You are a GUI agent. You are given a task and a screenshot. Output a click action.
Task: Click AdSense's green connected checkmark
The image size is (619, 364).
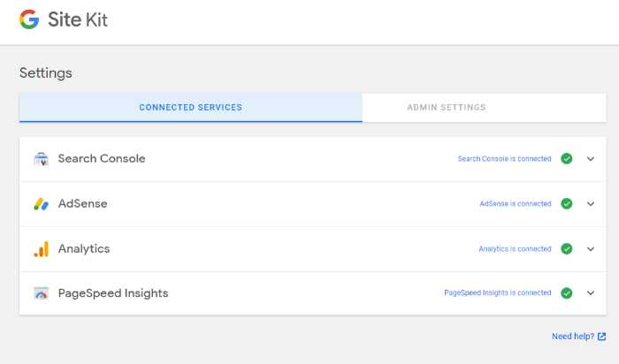[x=567, y=204]
